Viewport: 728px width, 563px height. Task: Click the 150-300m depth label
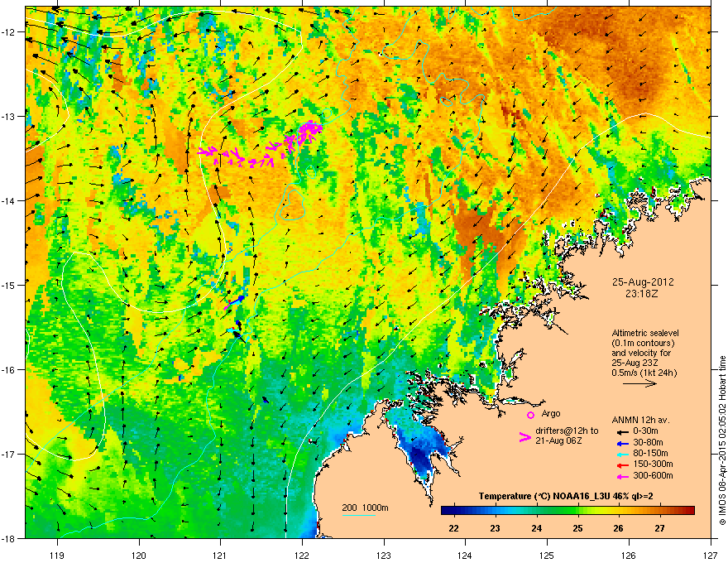(x=653, y=464)
